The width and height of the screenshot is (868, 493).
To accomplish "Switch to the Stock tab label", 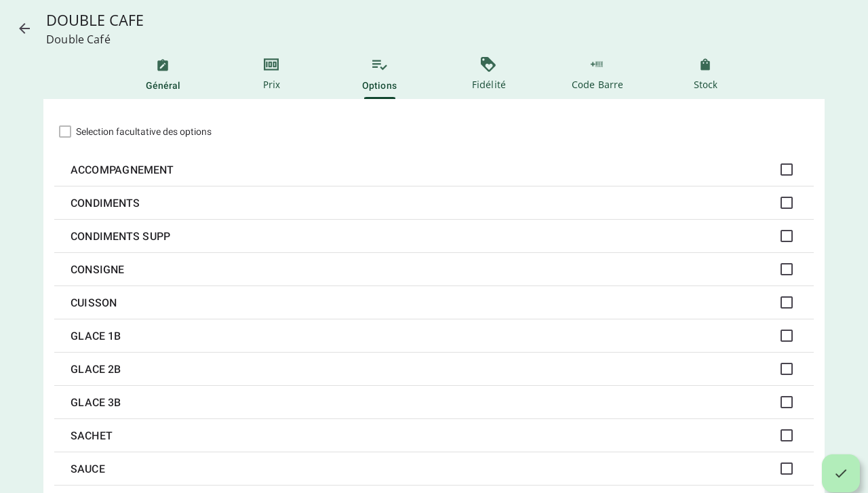I will [705, 85].
